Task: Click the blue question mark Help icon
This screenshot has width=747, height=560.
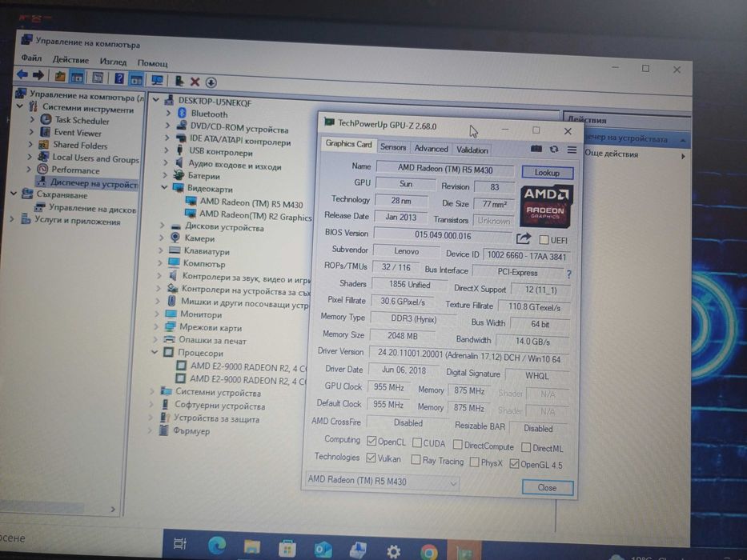Action: [119, 78]
